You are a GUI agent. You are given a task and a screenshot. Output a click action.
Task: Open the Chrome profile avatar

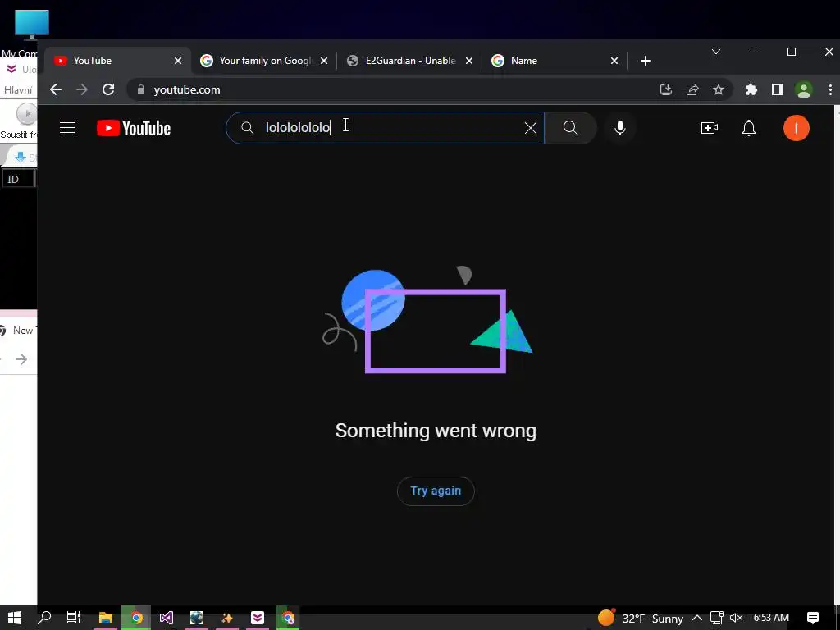click(x=804, y=89)
